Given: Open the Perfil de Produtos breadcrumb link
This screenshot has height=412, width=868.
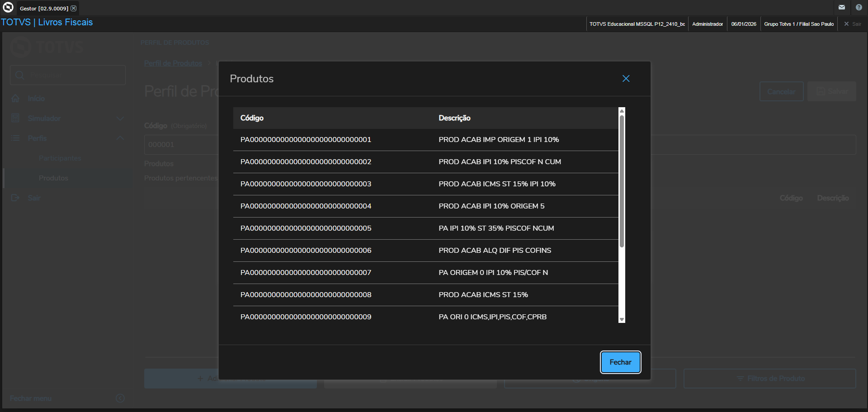Looking at the screenshot, I should [173, 63].
